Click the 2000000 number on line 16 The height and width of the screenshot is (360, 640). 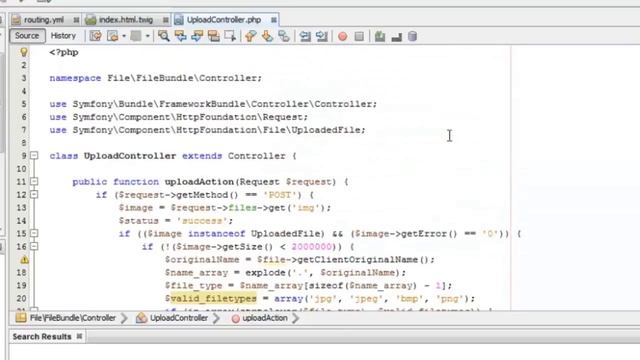311,247
